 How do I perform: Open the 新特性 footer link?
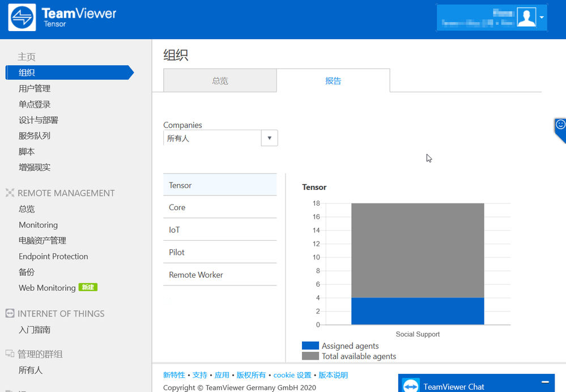pos(174,375)
